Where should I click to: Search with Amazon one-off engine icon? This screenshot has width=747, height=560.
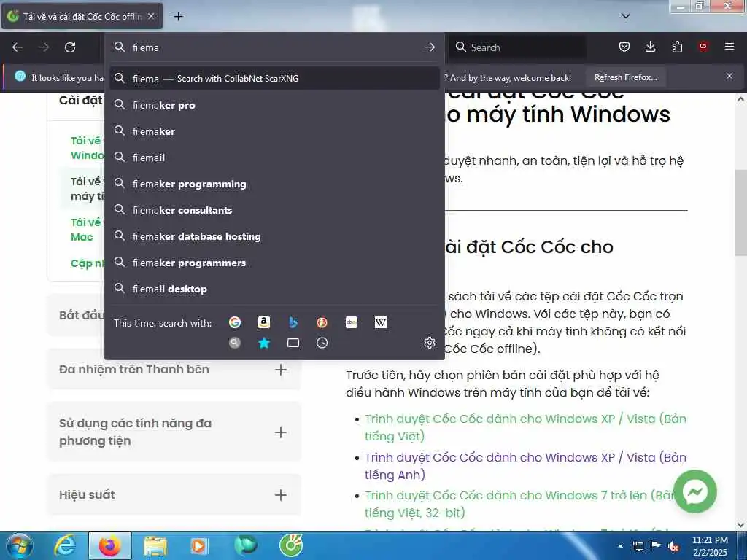263,322
